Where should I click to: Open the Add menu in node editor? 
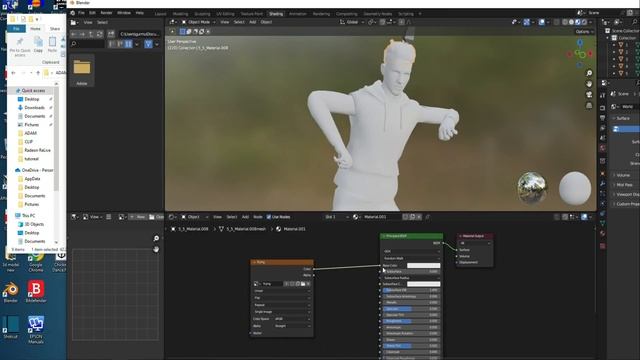tap(245, 217)
